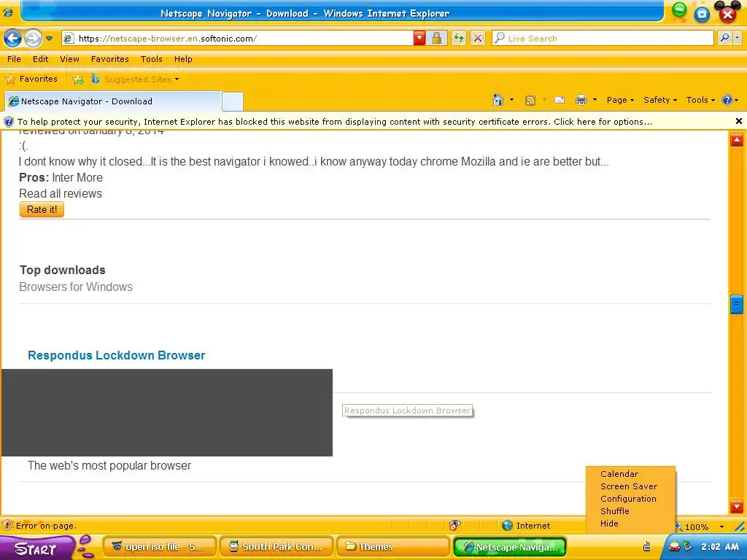Click the tray icon left of the clock
The width and height of the screenshot is (747, 560).
click(687, 546)
